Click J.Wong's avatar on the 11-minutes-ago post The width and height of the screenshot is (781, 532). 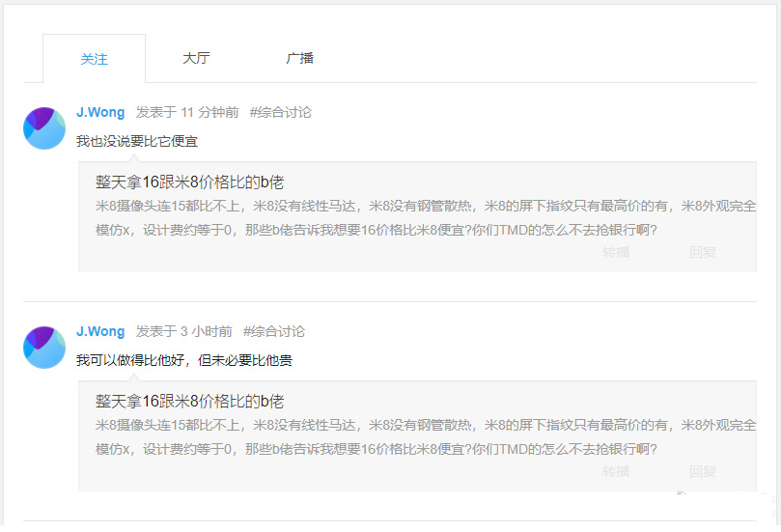pyautogui.click(x=44, y=128)
